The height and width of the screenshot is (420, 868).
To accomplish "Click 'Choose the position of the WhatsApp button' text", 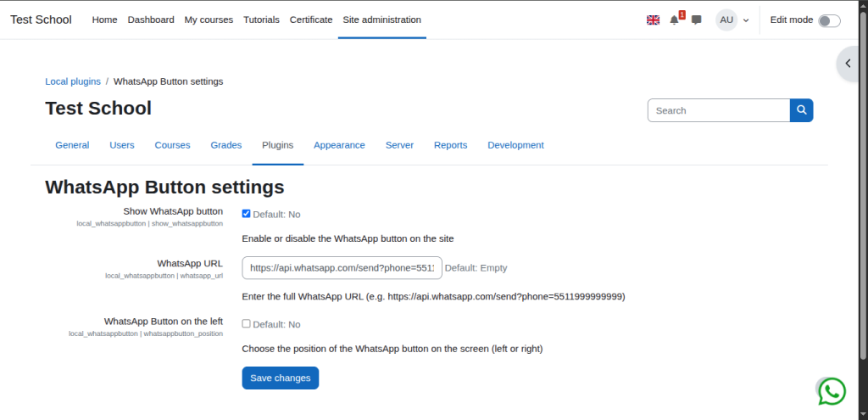I will (x=392, y=349).
